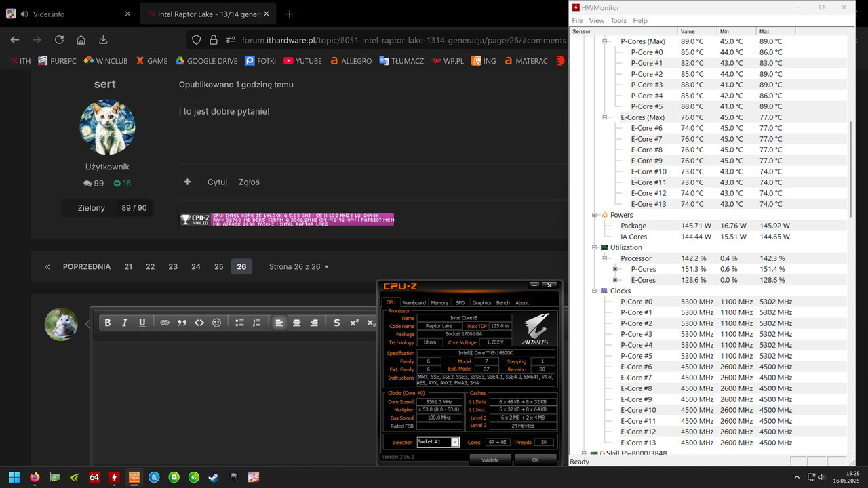
Task: Open NVIDIA app from taskbar
Action: tap(75, 477)
